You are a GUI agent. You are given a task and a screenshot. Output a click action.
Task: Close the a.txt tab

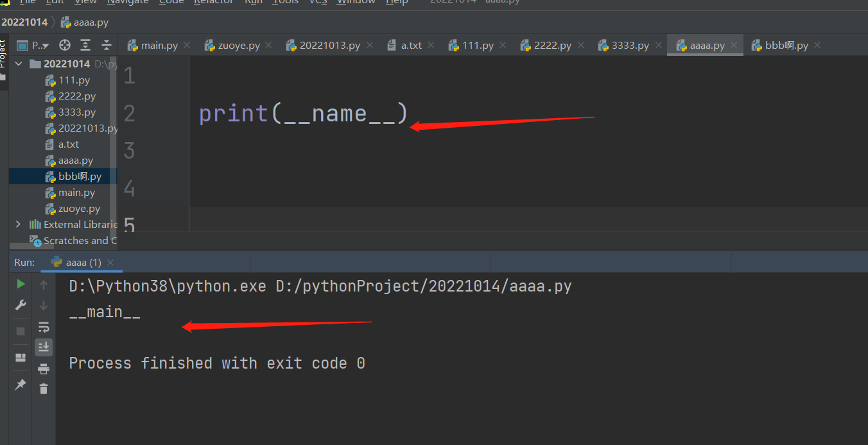click(x=431, y=46)
